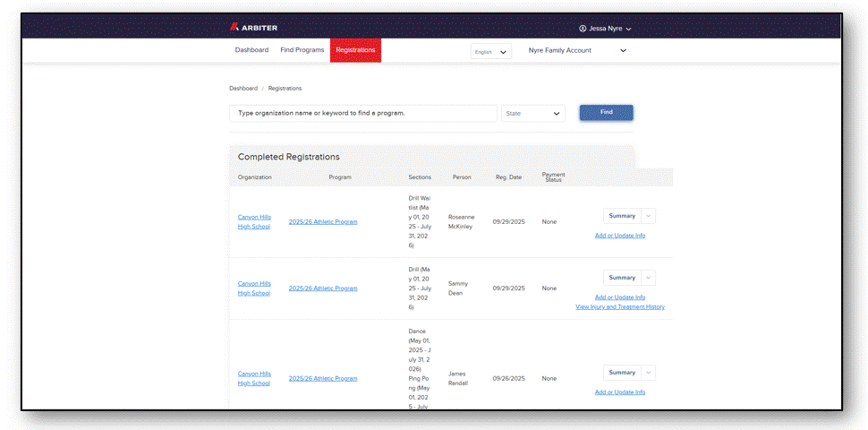The width and height of the screenshot is (868, 430).
Task: Click the 09/26/2025 registration date
Action: click(509, 378)
